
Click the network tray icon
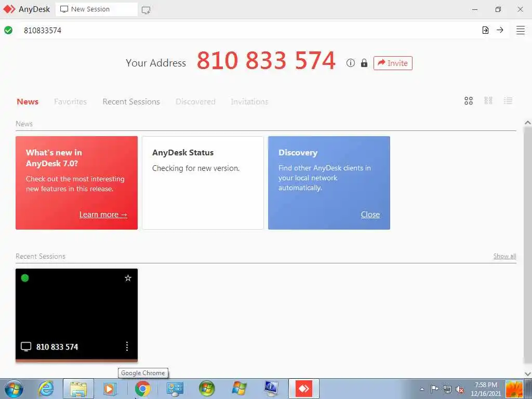(x=447, y=389)
